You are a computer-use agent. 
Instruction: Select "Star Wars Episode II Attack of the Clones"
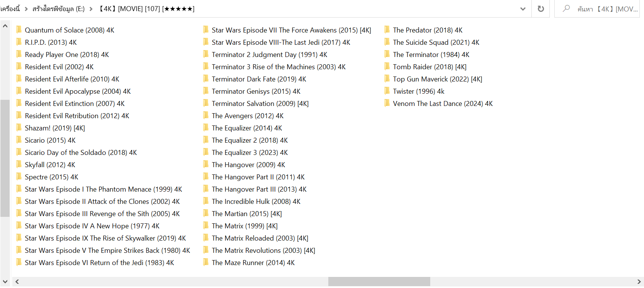(102, 202)
